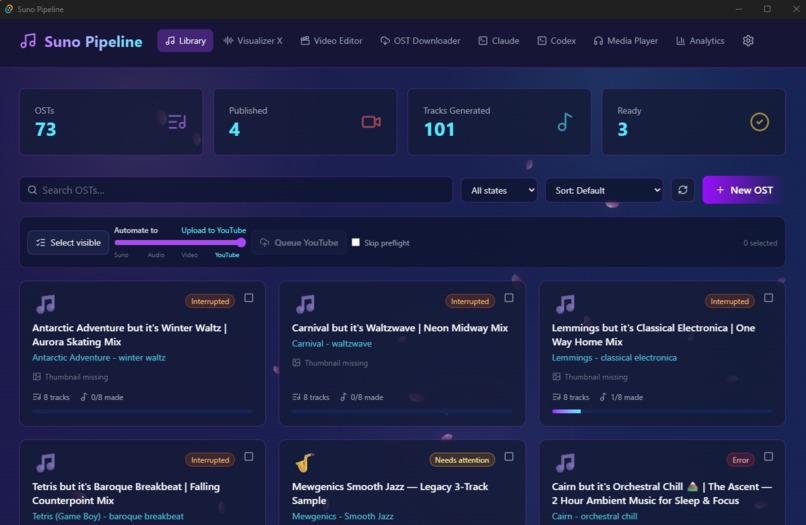Viewport: 806px width, 525px height.
Task: Click the OSTs playlist icon
Action: coord(177,122)
